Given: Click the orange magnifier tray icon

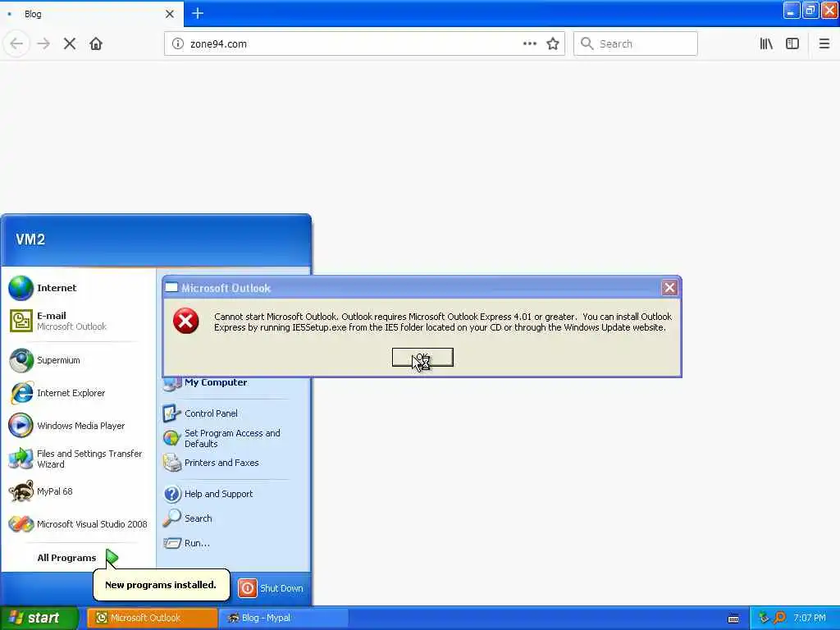Looking at the screenshot, I should 780,618.
